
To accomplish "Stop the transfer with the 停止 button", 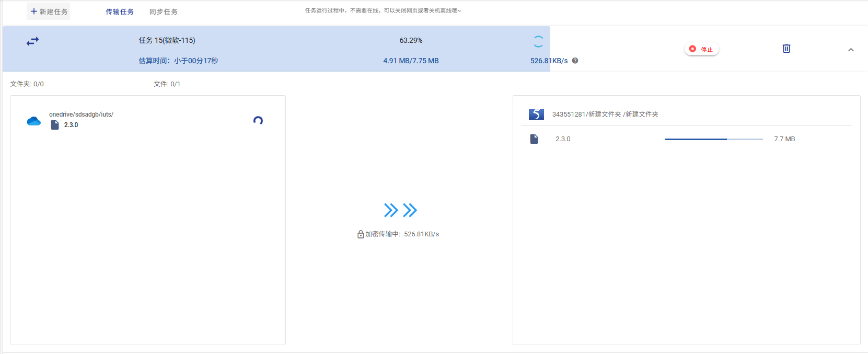I will (702, 49).
